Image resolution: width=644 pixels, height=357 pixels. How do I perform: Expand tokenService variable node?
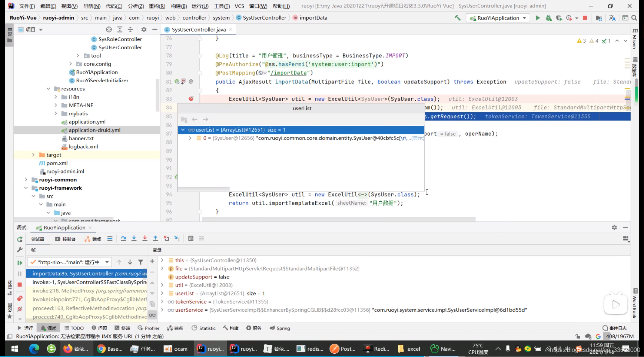point(162,301)
